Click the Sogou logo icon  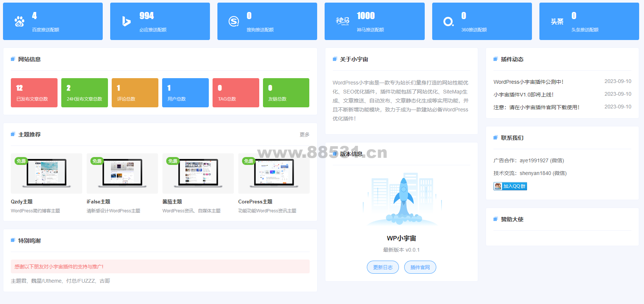pyautogui.click(x=234, y=21)
